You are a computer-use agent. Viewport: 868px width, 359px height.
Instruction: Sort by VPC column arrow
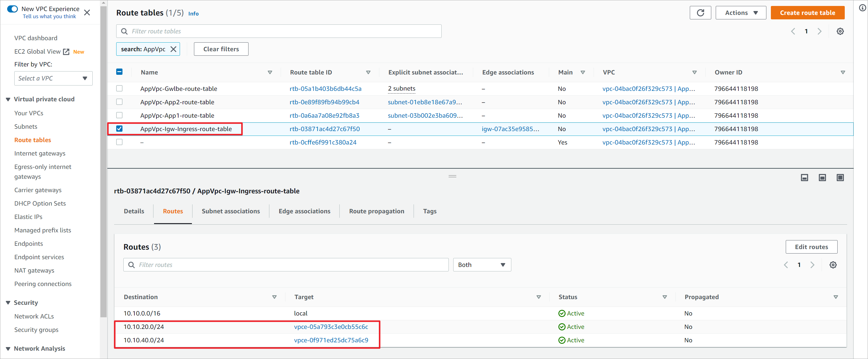click(695, 72)
